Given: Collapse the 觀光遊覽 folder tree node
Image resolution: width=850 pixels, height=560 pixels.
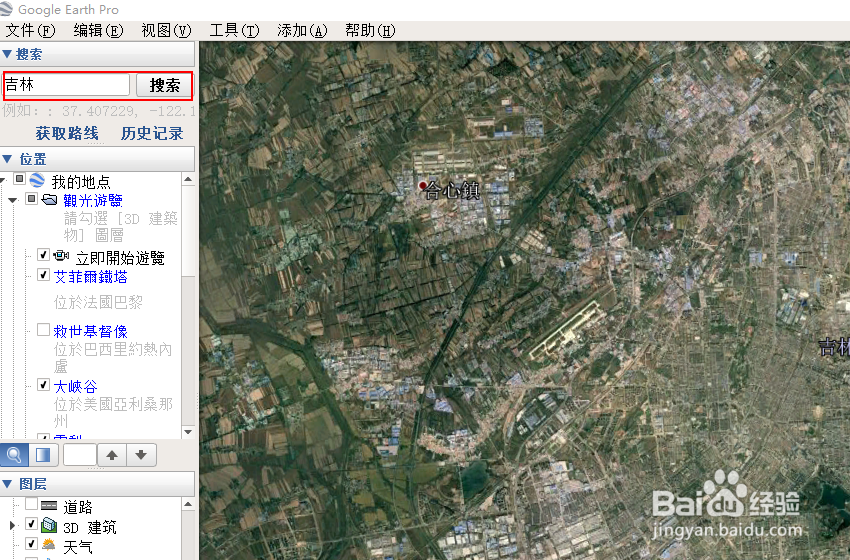Looking at the screenshot, I should (13, 200).
